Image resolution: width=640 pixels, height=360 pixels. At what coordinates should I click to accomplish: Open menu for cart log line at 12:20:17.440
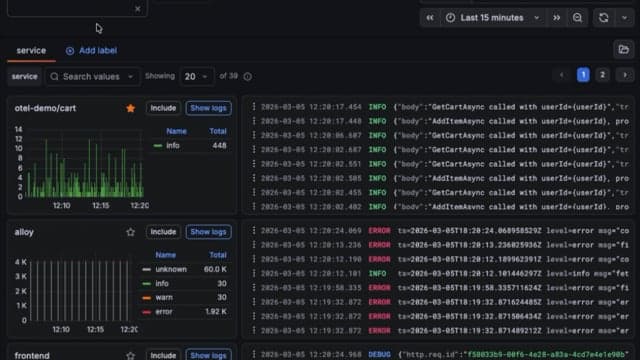coord(254,121)
